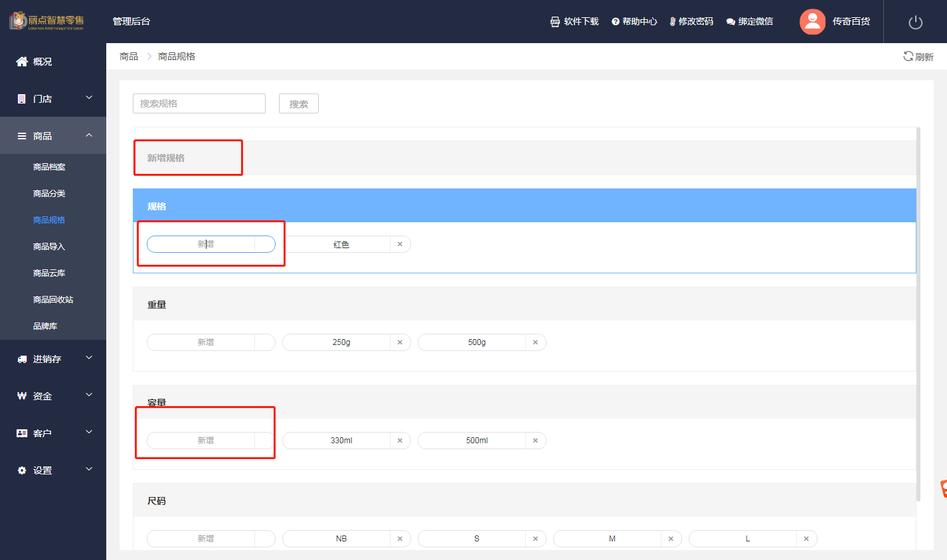Remove the 250g weight value
This screenshot has width=947, height=560.
point(400,342)
